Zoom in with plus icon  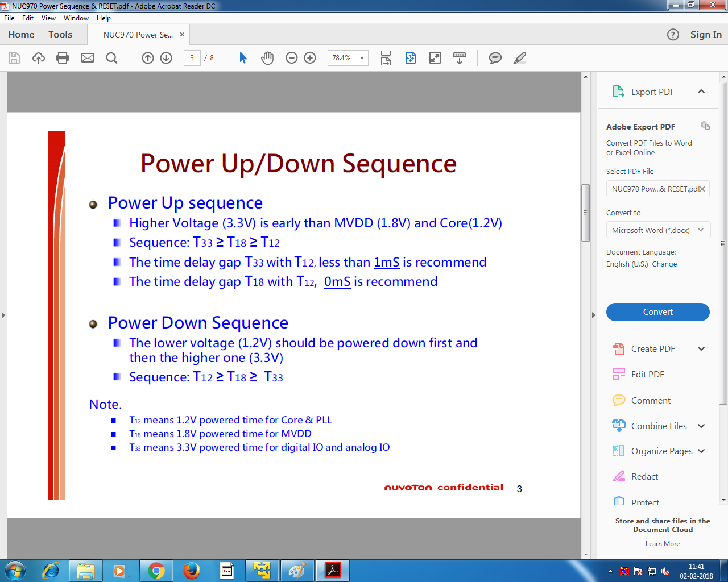(x=310, y=58)
